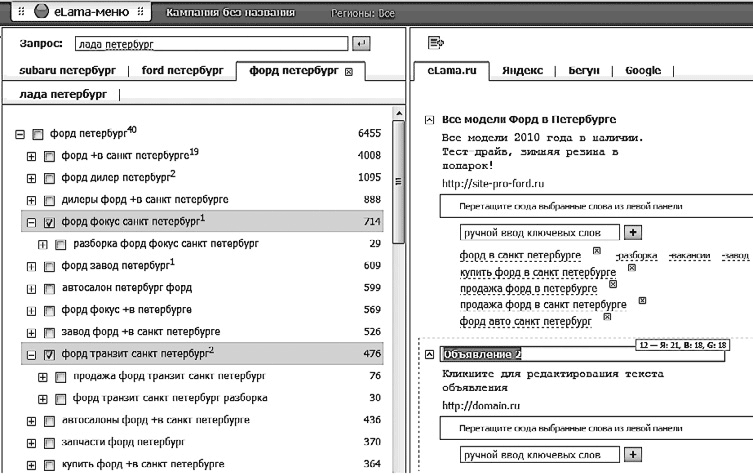Screen dimensions: 753x476
Task: Uncheck форд транзит санкт петербург checkbox
Action: (49, 355)
